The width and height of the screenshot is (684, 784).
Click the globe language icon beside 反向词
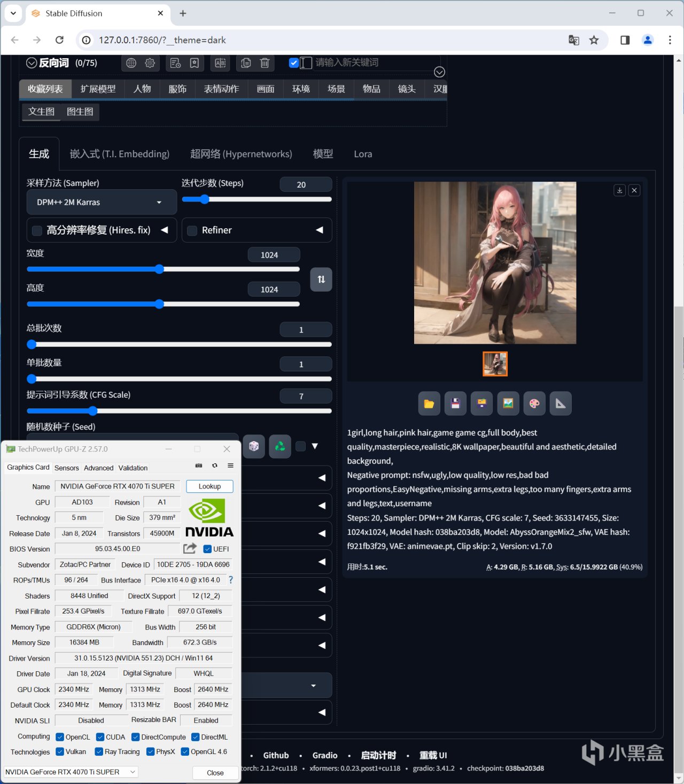pyautogui.click(x=131, y=63)
